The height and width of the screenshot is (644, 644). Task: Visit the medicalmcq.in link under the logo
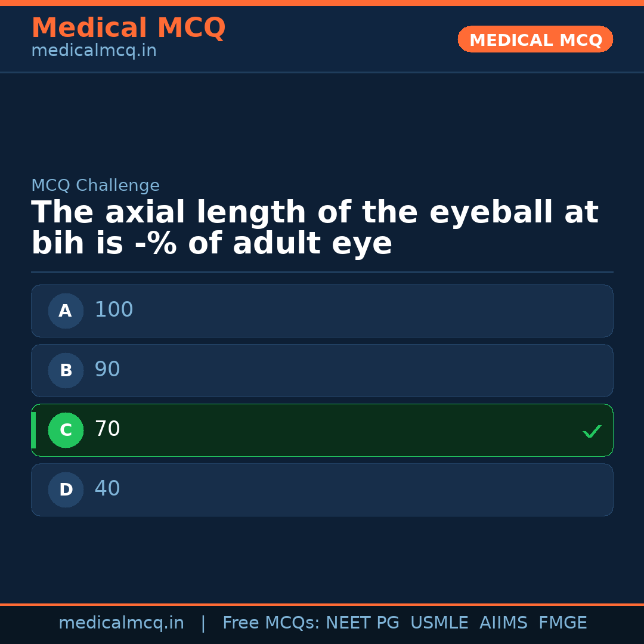click(94, 50)
